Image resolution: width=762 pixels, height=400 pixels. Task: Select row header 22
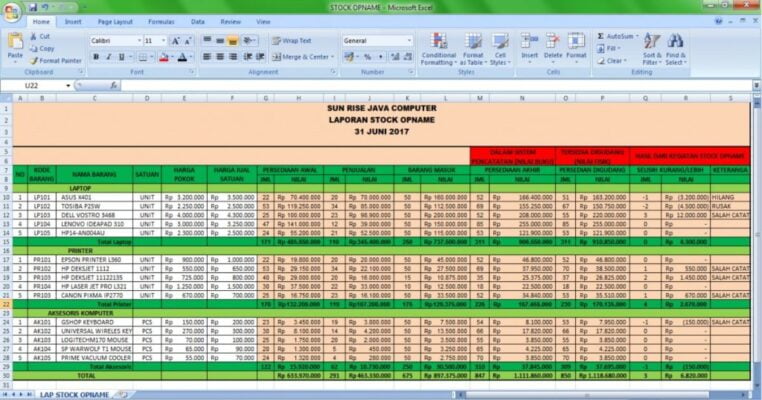point(6,304)
